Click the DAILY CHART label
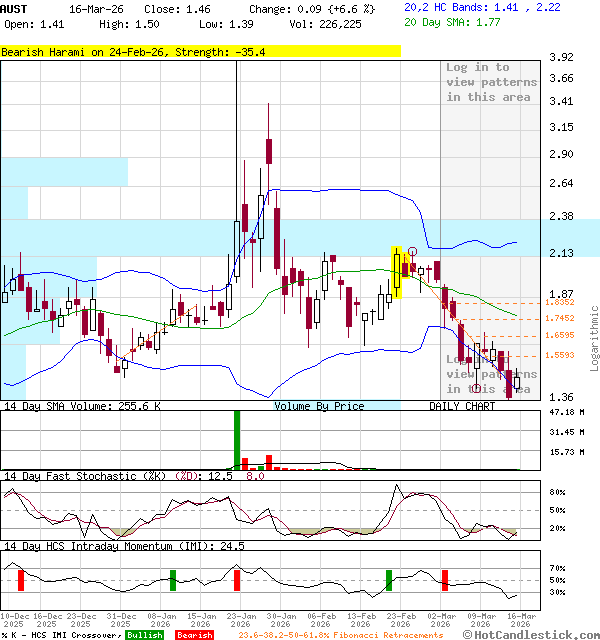This screenshot has height=640, width=600. 462,406
